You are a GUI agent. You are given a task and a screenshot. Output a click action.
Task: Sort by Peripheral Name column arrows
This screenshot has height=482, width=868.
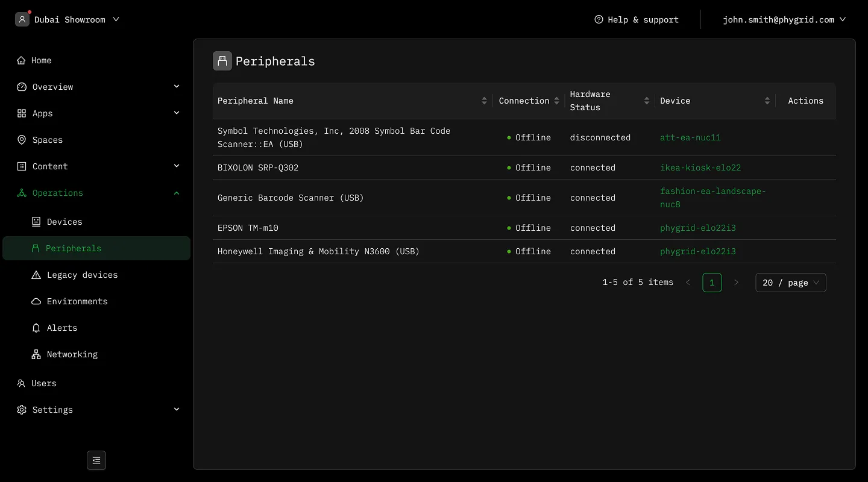coord(484,101)
